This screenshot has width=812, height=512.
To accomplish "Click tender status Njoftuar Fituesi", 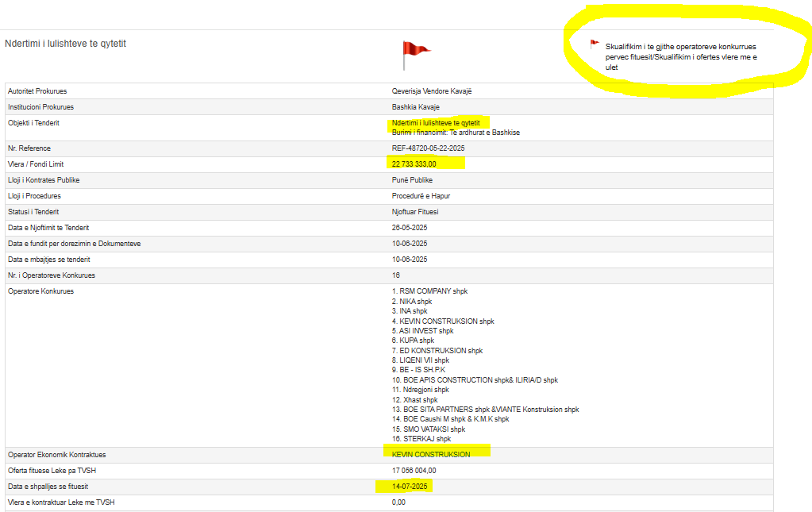I will pyautogui.click(x=415, y=212).
